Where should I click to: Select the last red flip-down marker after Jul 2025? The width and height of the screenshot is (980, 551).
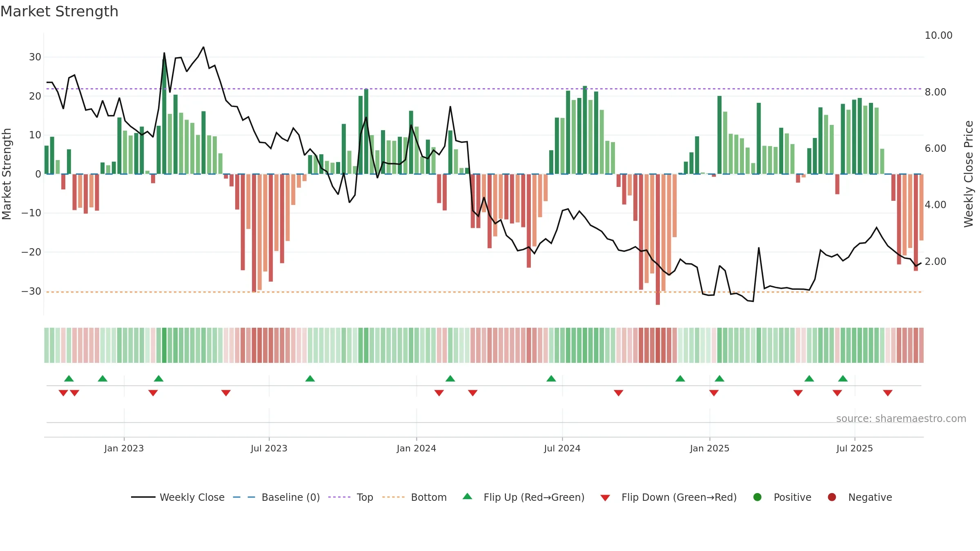click(888, 393)
